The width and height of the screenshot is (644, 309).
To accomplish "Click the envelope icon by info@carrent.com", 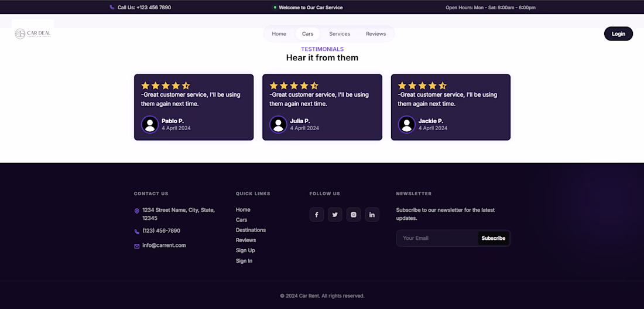I will click(137, 246).
